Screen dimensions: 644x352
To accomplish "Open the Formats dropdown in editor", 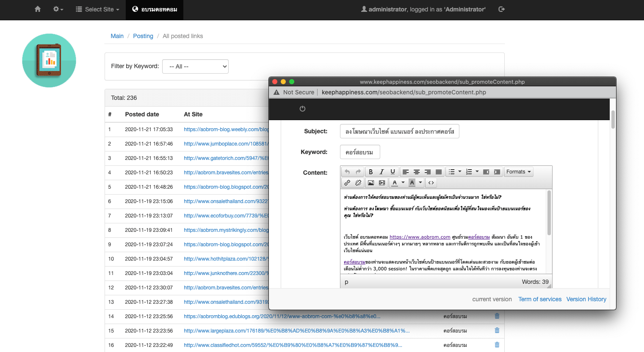I will (x=518, y=172).
